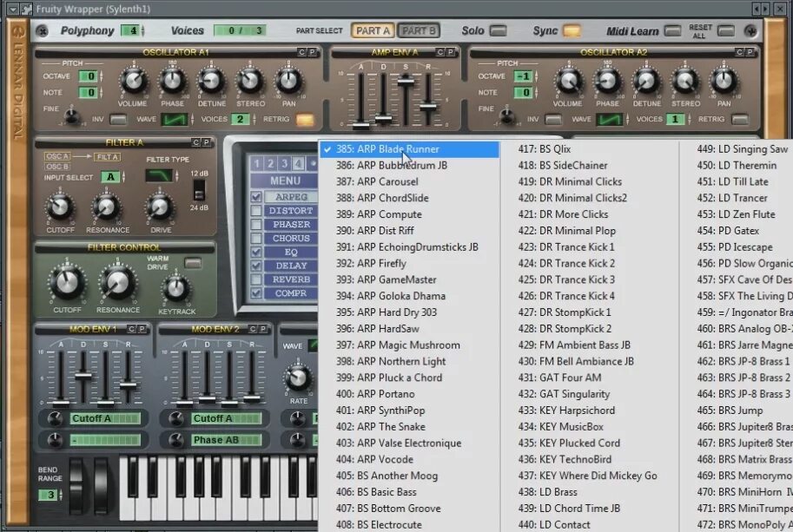Click the Filter A Cutoff knob
The height and width of the screenshot is (532, 793).
(60, 207)
